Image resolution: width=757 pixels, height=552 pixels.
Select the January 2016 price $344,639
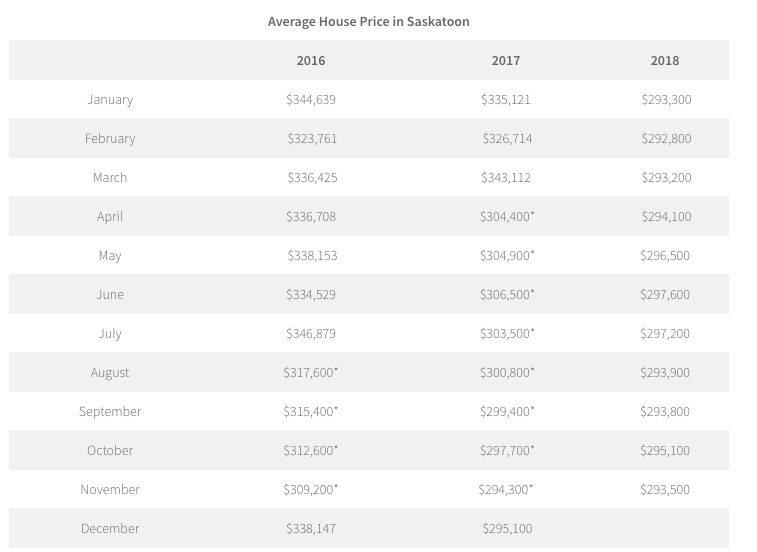[x=311, y=99]
